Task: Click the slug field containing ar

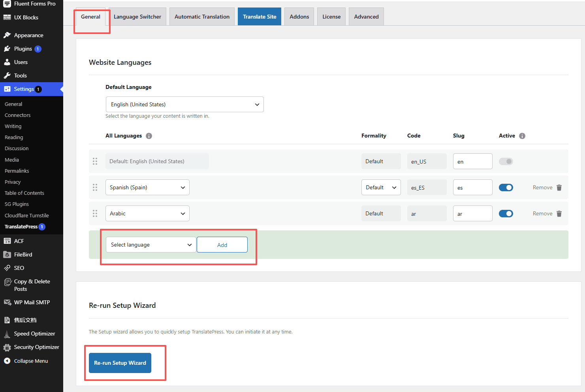Action: point(473,213)
